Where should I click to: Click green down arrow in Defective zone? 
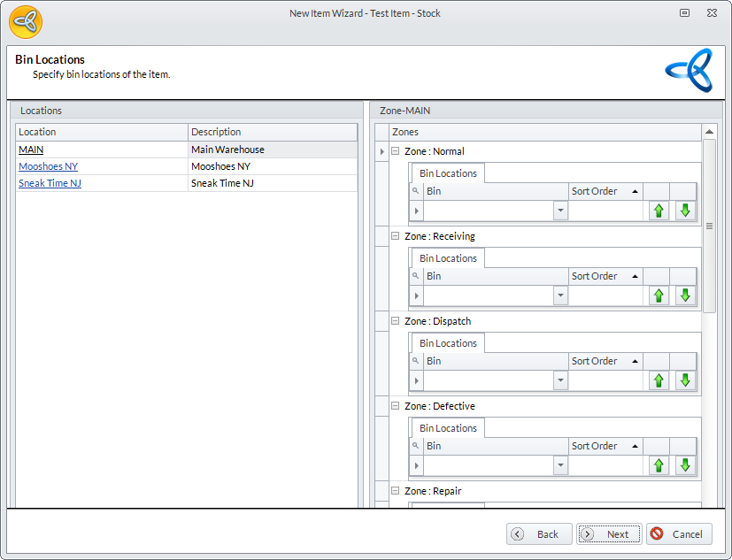pyautogui.click(x=684, y=465)
